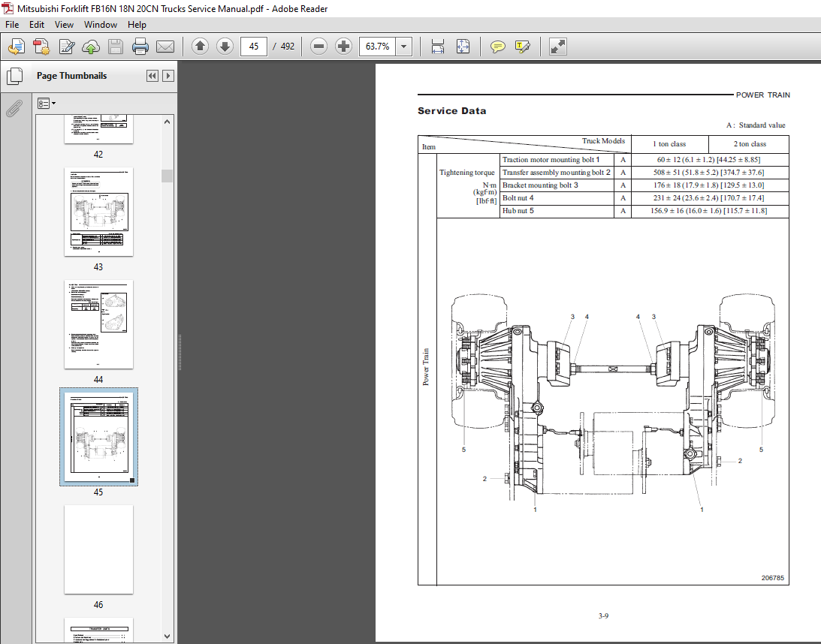Image resolution: width=821 pixels, height=644 pixels.
Task: Send file by email envelope icon
Action: tap(165, 47)
